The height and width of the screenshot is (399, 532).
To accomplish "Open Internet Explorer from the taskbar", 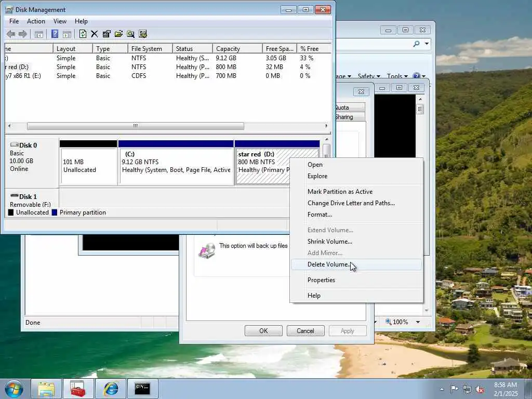I will click(111, 389).
